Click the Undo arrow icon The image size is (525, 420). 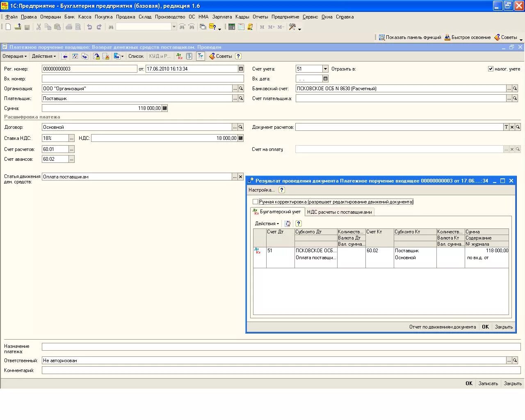(x=89, y=27)
